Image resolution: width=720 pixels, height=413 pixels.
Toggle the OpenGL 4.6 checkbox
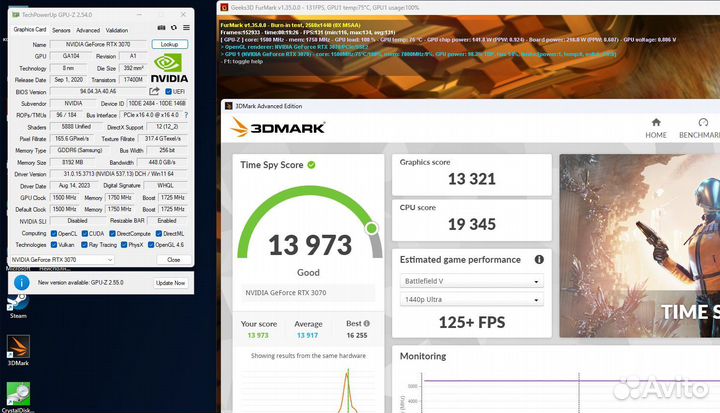coord(151,245)
